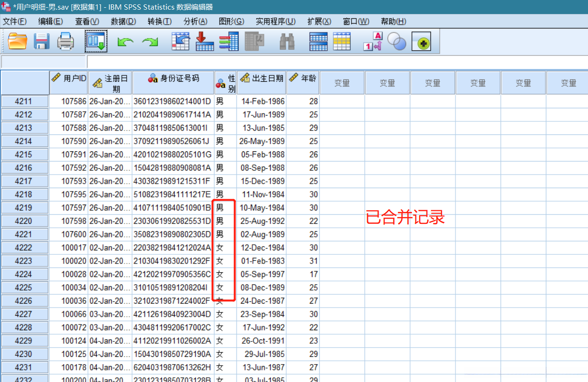Click birth date cell 05-Sep-1997
The image size is (588, 382).
pos(262,274)
